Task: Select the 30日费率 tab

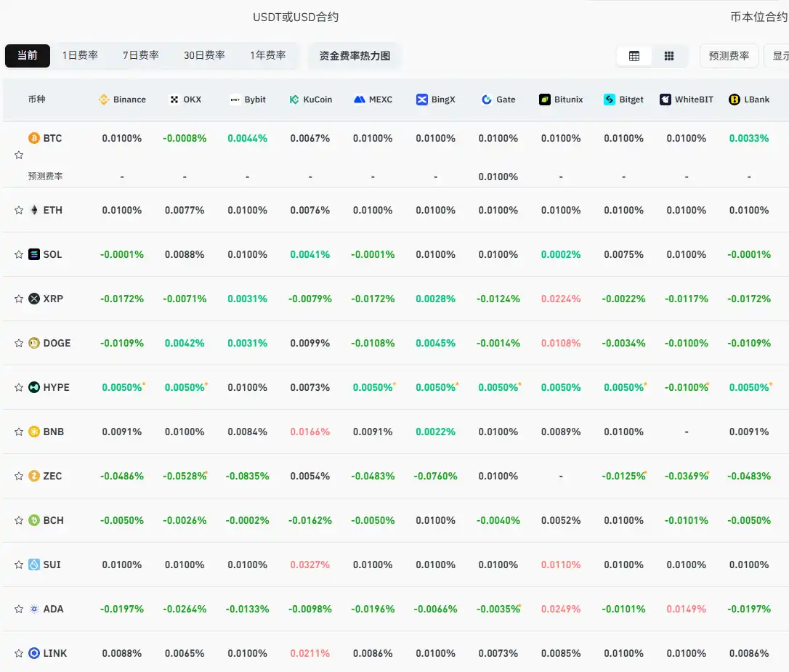Action: click(204, 55)
